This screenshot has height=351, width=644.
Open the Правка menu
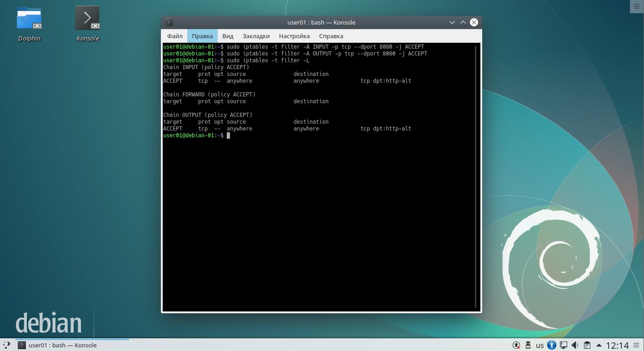[202, 36]
